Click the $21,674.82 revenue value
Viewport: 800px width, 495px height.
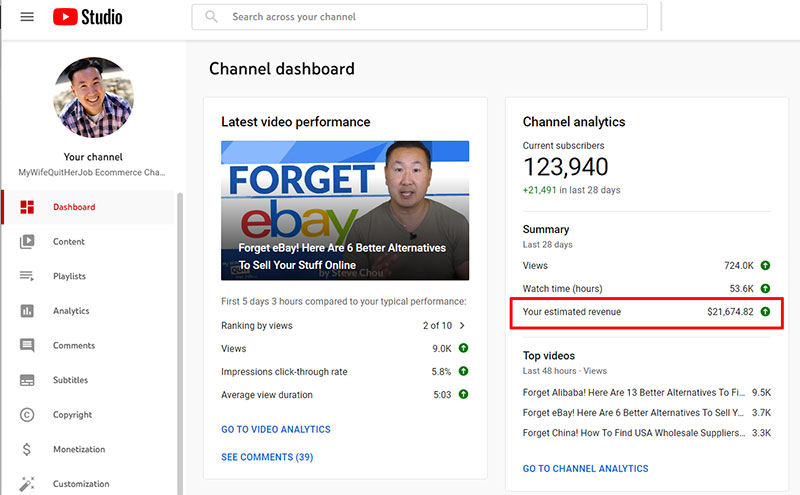point(730,311)
